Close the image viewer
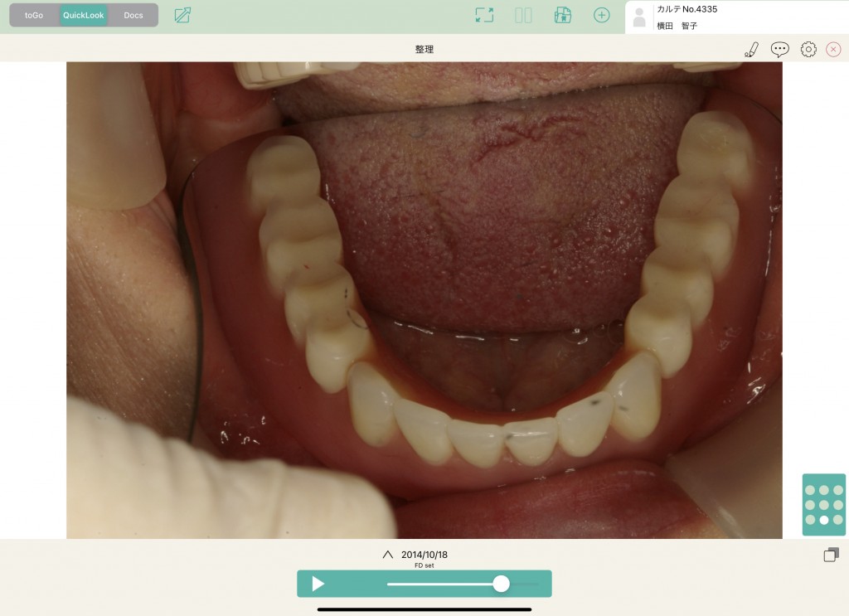 833,50
